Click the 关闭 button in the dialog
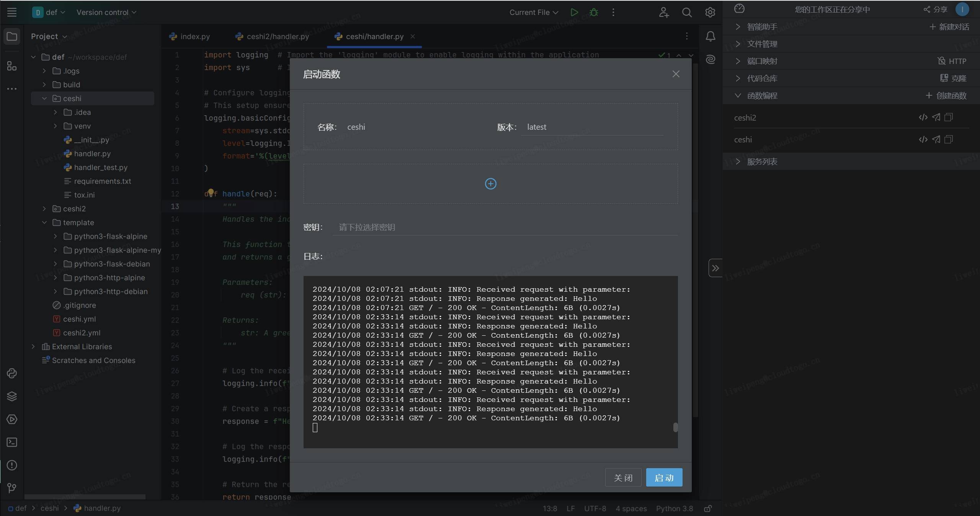This screenshot has width=980, height=516. 623,477
